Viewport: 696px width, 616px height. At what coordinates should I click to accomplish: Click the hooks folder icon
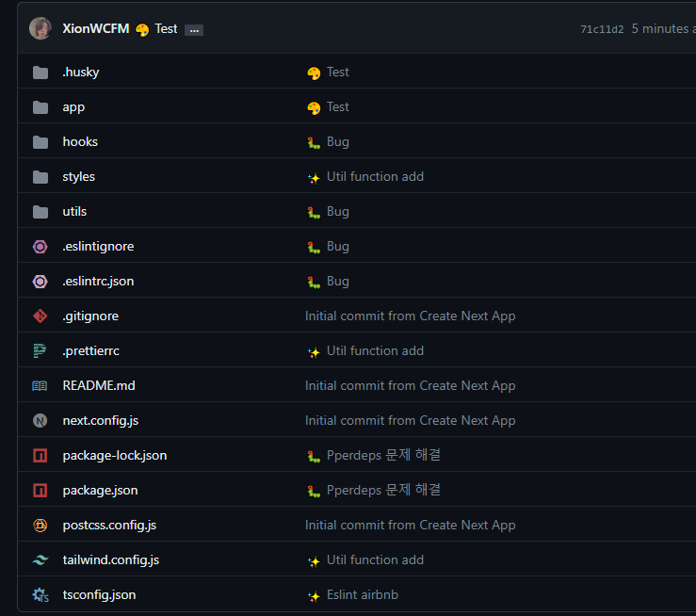[40, 142]
